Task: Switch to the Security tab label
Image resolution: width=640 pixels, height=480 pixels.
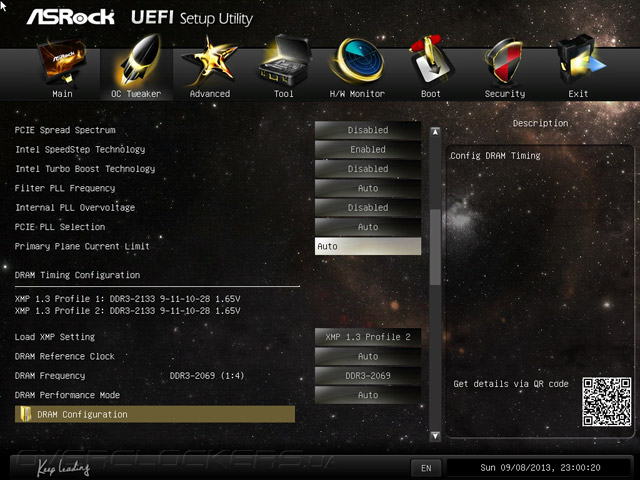Action: (x=505, y=94)
